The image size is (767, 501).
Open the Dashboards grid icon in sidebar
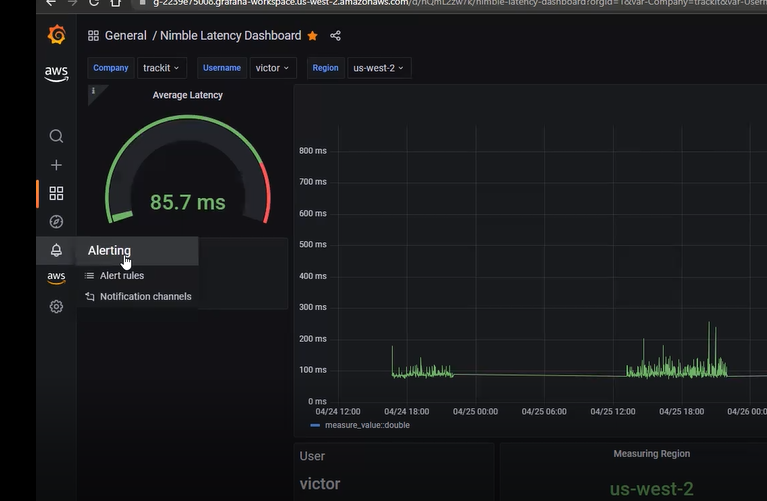click(x=56, y=193)
